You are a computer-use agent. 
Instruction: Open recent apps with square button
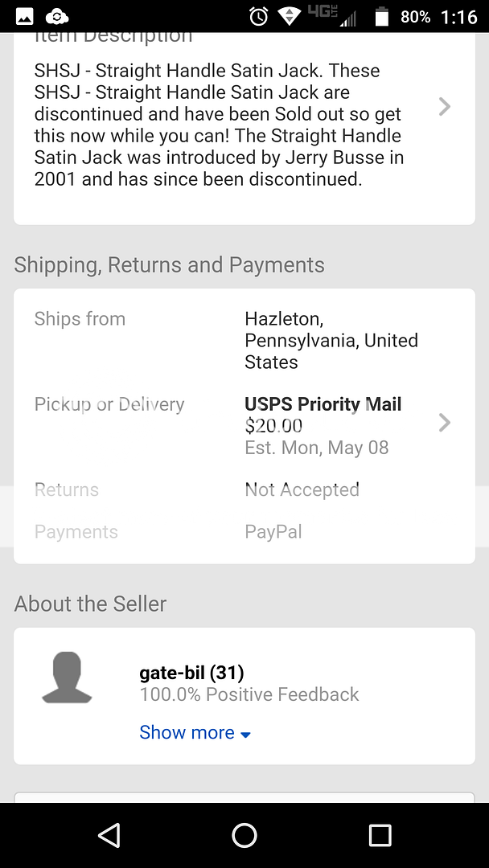click(380, 836)
